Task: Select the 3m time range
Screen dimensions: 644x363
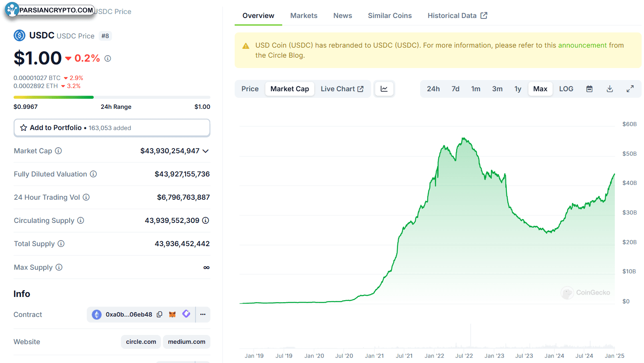Action: [497, 89]
